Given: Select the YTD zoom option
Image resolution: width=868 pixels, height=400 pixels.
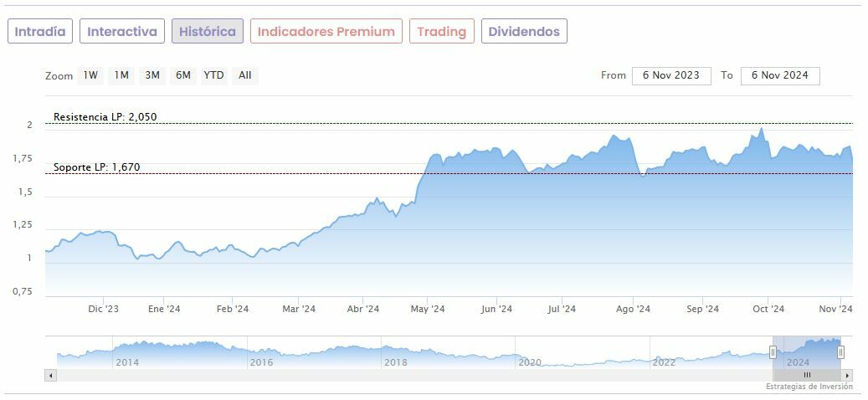Looking at the screenshot, I should (214, 75).
